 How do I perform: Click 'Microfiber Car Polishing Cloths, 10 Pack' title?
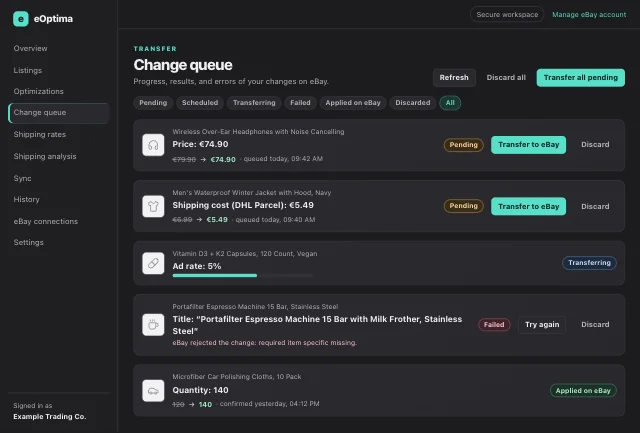237,377
